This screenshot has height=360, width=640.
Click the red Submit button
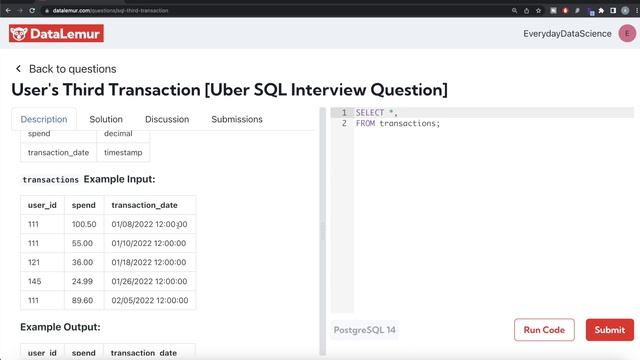pyautogui.click(x=610, y=330)
